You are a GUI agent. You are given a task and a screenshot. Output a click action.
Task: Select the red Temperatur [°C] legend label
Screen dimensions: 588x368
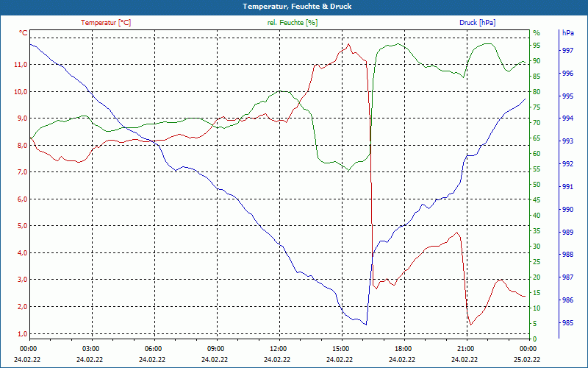[106, 23]
